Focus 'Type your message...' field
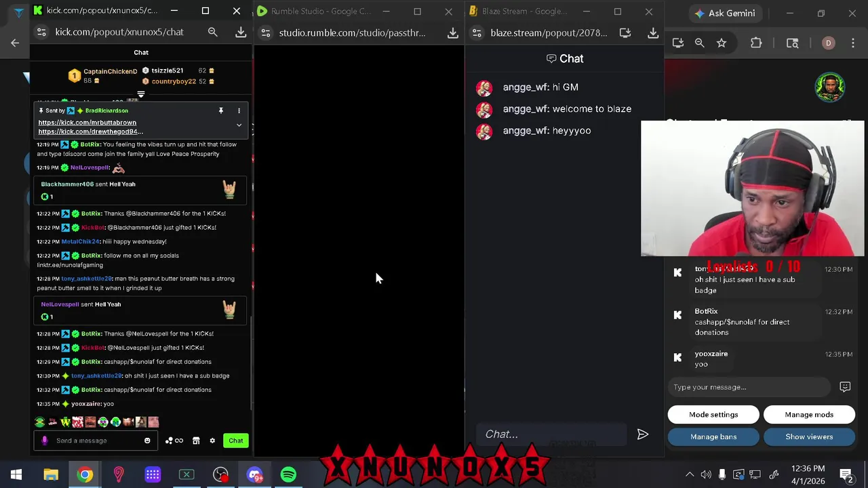 pyautogui.click(x=749, y=387)
